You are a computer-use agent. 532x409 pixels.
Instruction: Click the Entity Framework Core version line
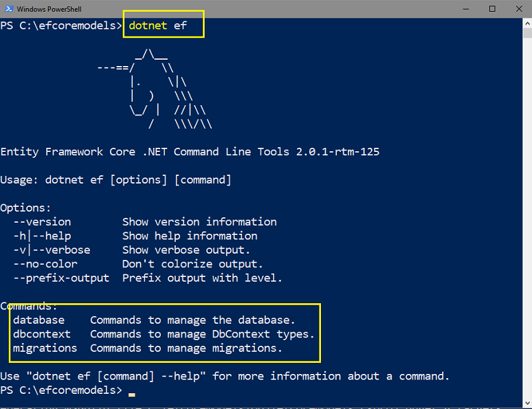[190, 152]
